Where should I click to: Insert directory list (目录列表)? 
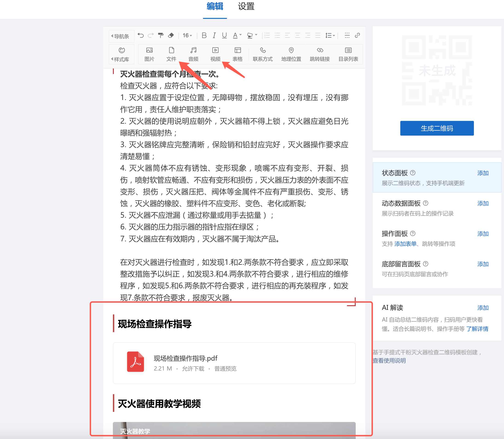point(348,54)
